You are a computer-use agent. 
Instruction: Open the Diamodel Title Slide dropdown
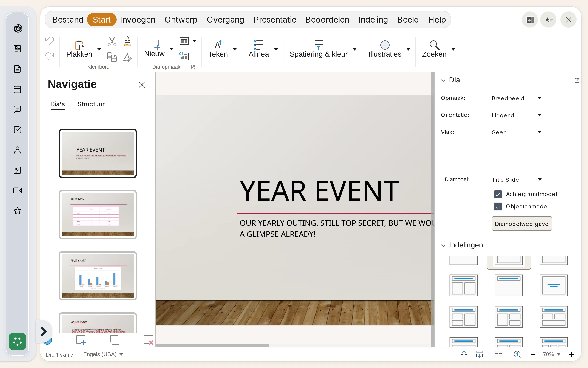517,180
